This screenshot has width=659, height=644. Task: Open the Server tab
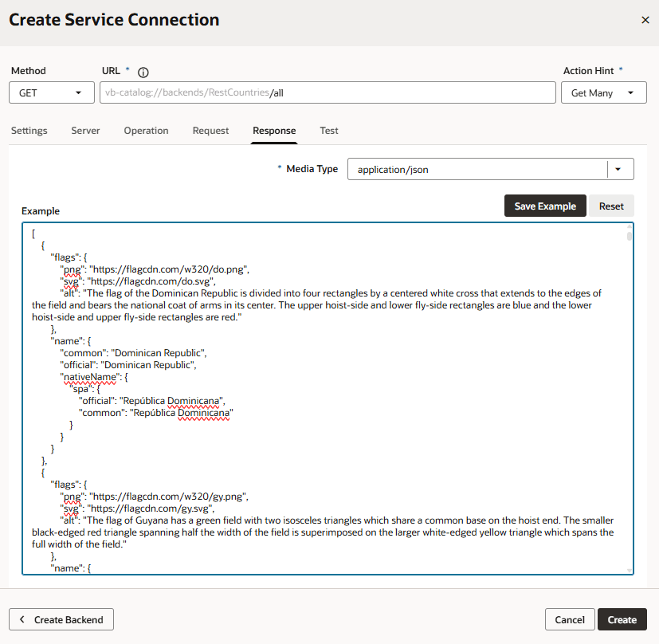(85, 130)
